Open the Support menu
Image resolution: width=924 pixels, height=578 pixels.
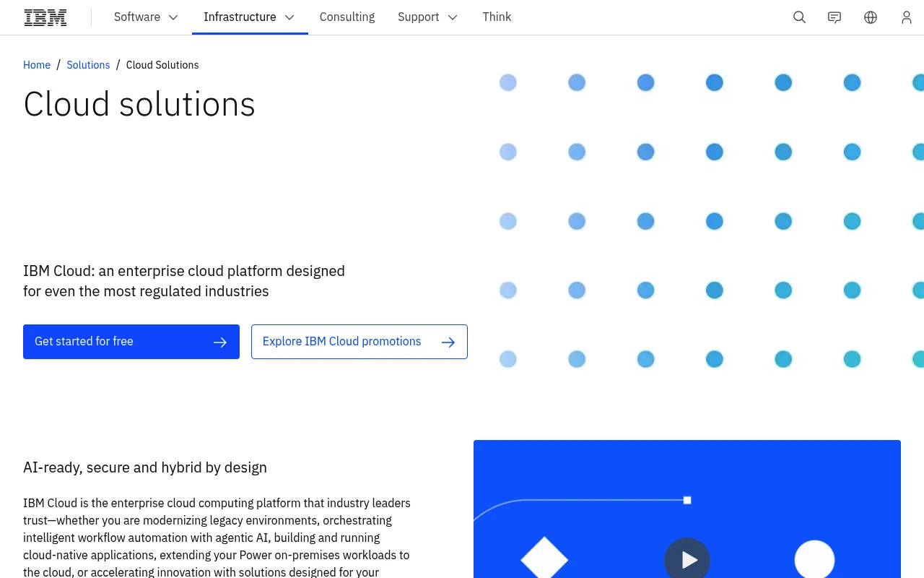(x=428, y=17)
